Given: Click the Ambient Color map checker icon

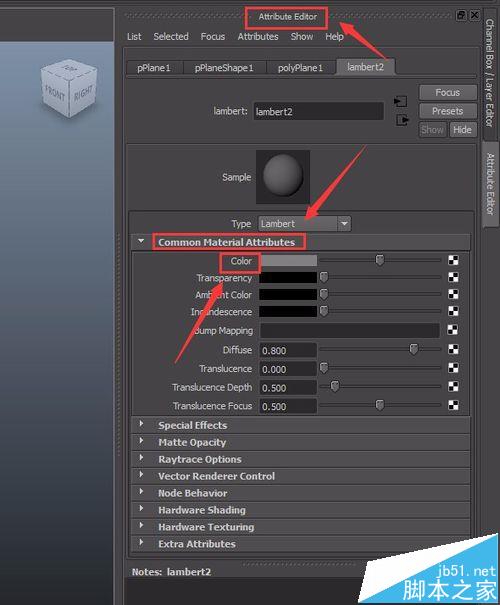Looking at the screenshot, I should [x=453, y=294].
